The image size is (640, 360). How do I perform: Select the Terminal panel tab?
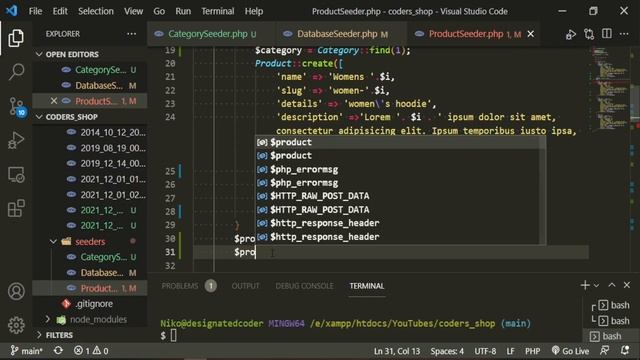point(367,286)
